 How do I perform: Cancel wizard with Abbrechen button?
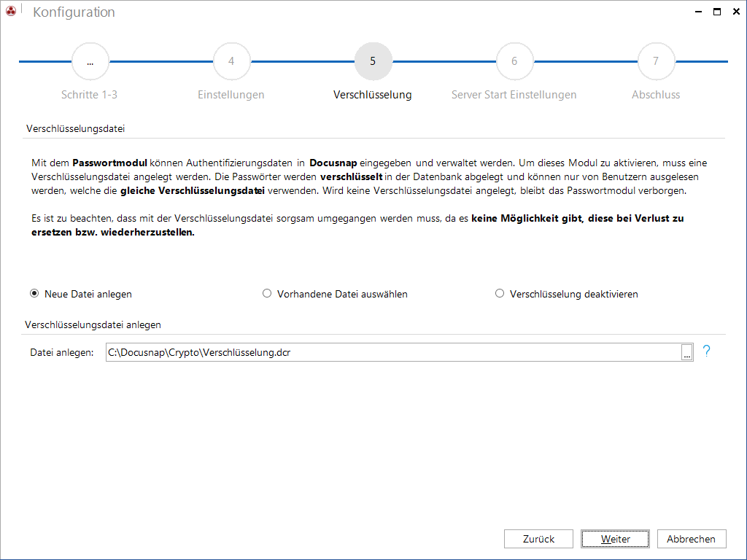pos(692,539)
